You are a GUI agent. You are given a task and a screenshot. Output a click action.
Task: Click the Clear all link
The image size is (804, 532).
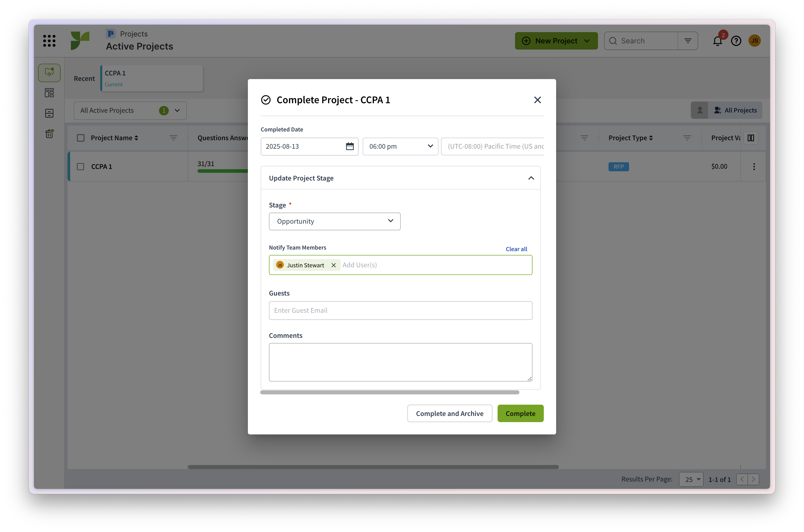pyautogui.click(x=516, y=249)
